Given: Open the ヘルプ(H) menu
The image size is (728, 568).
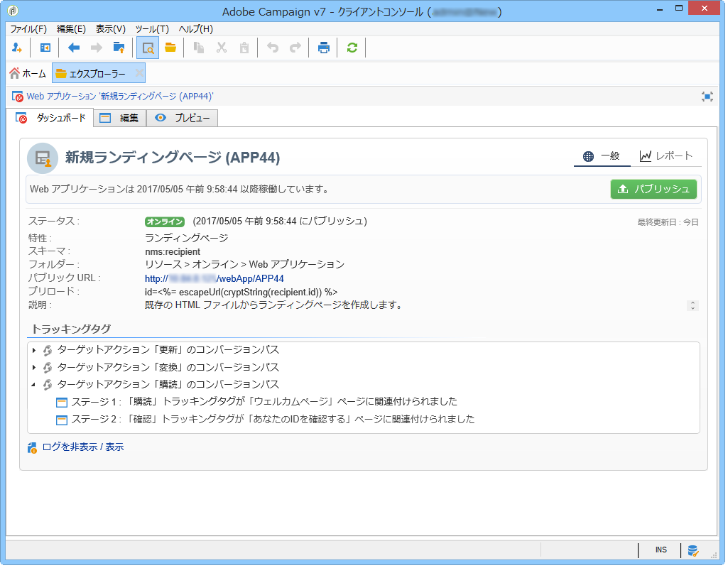Looking at the screenshot, I should click(195, 29).
